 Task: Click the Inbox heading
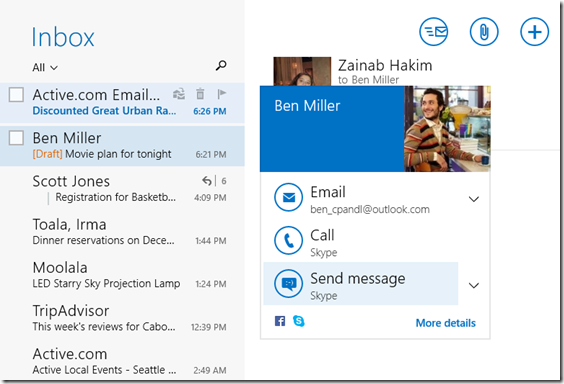tap(63, 37)
